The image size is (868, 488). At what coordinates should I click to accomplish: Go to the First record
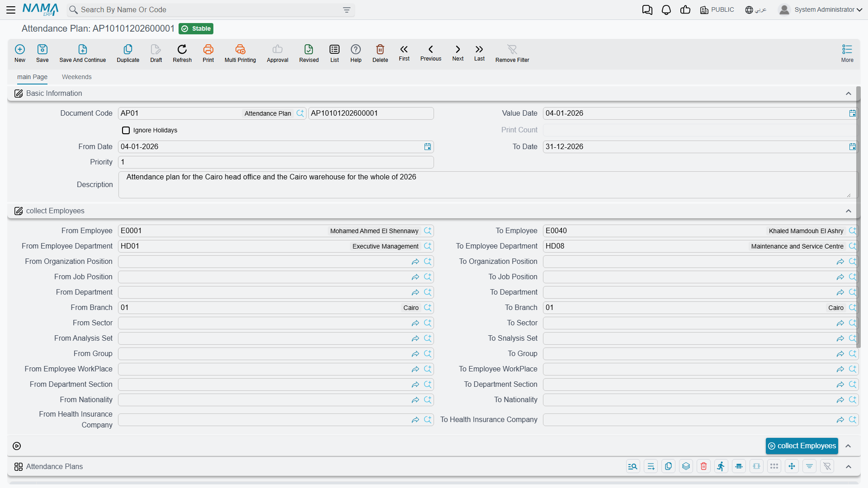404,53
